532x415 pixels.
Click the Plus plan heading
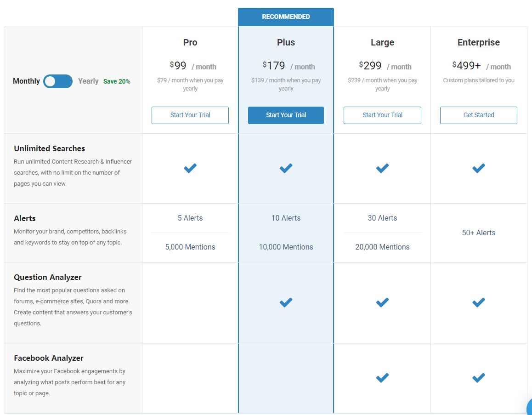coord(286,42)
